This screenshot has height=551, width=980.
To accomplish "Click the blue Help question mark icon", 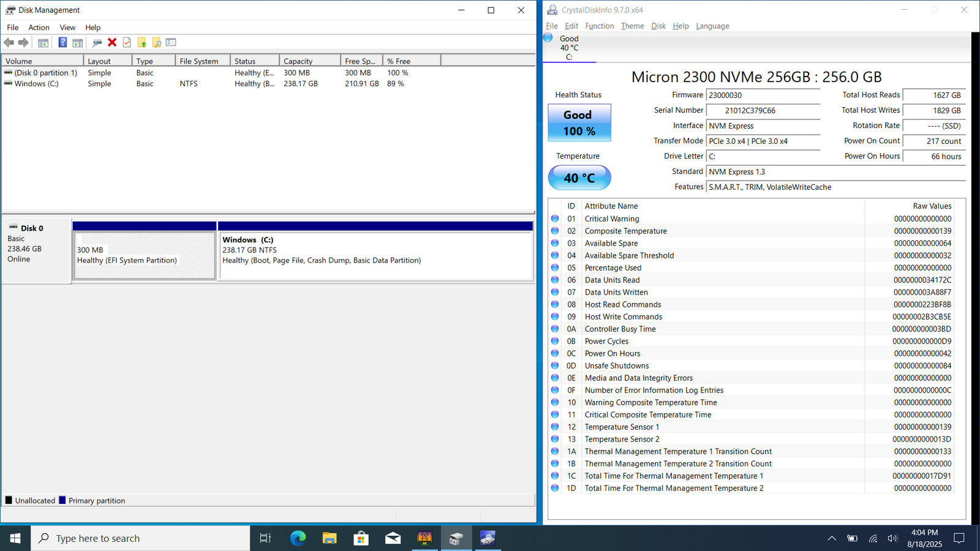I will [62, 42].
